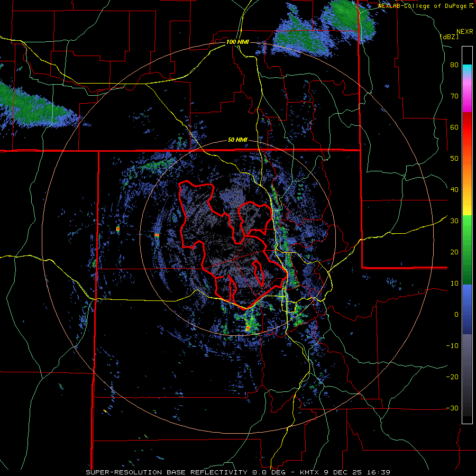Screen dimensions: 476x476
Task: Click the NEXR label above the scale
Action: tap(465, 32)
